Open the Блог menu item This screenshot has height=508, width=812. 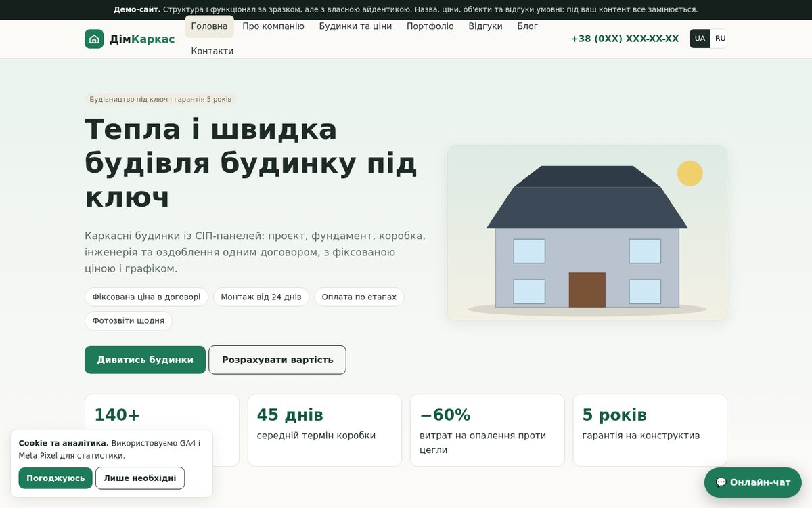coord(528,26)
